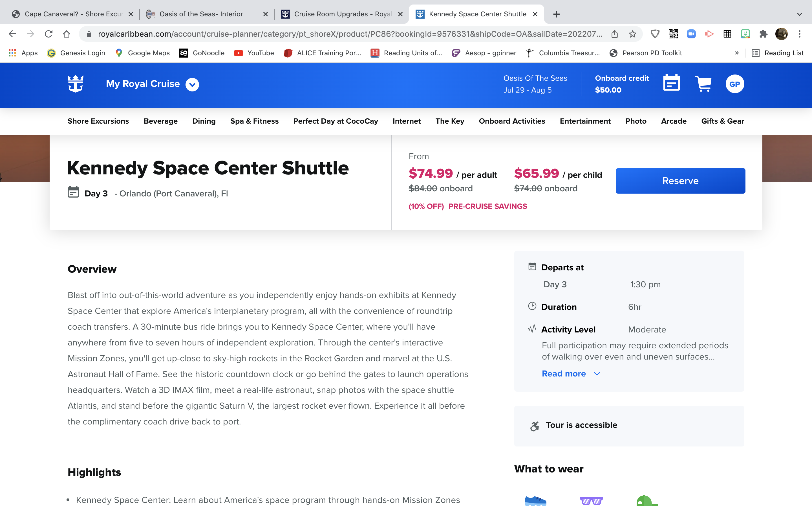Image resolution: width=812 pixels, height=508 pixels.
Task: Open the Zoom extension
Action: (691, 34)
